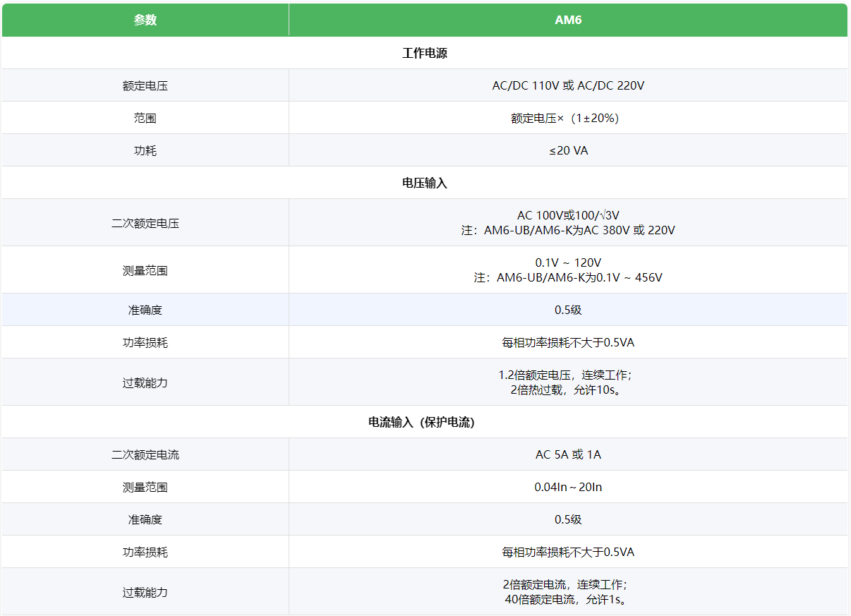Click the 电压输入 section heading
851x616 pixels.
[425, 183]
